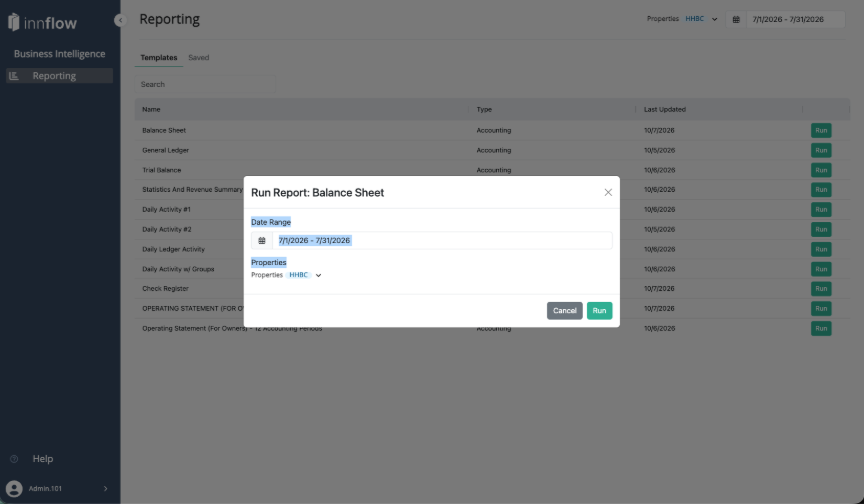Expand the Admin.101 account chevron

pyautogui.click(x=105, y=489)
